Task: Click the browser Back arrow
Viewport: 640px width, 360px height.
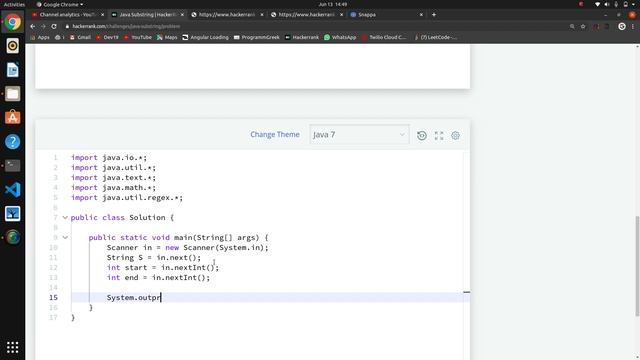Action: click(33, 26)
